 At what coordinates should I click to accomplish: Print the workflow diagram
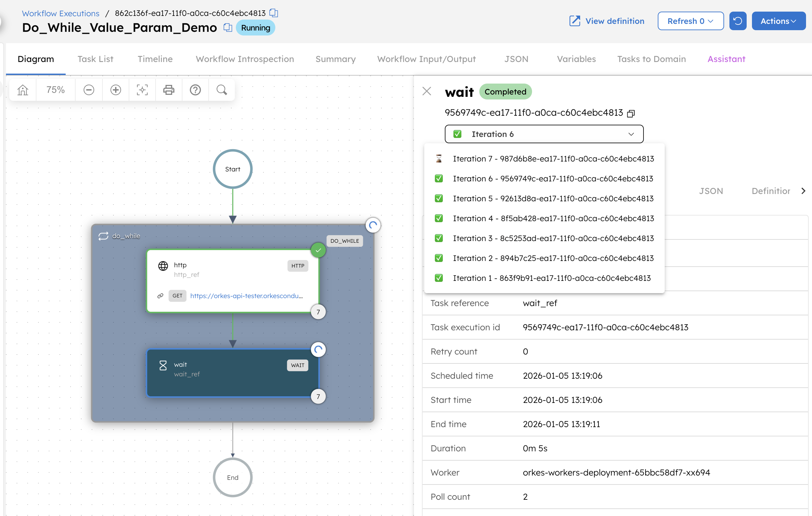pos(169,90)
